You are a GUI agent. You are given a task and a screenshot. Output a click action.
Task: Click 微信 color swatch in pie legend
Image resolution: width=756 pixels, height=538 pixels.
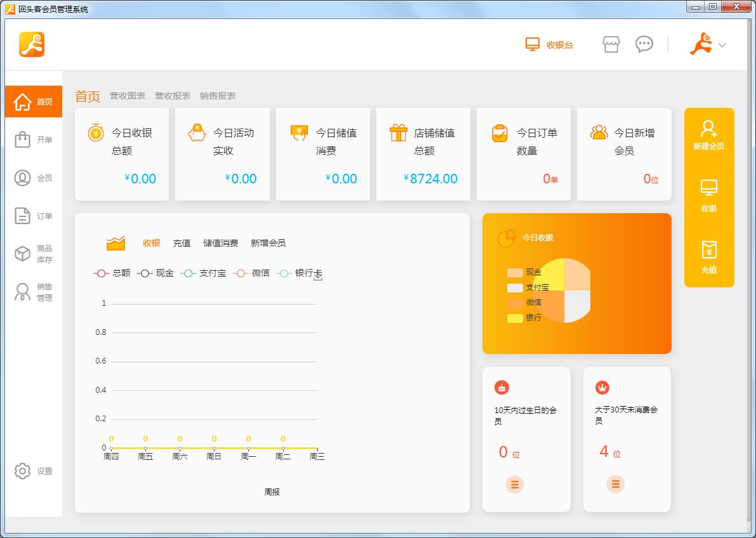515,303
